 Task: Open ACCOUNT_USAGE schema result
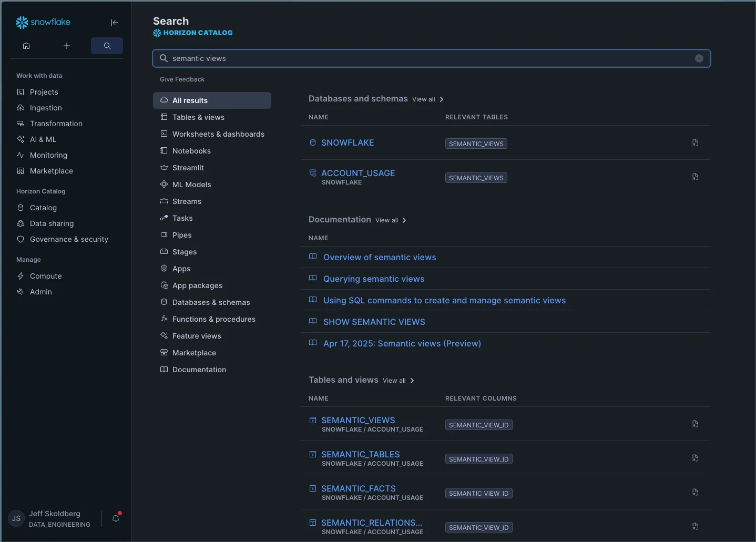(358, 173)
